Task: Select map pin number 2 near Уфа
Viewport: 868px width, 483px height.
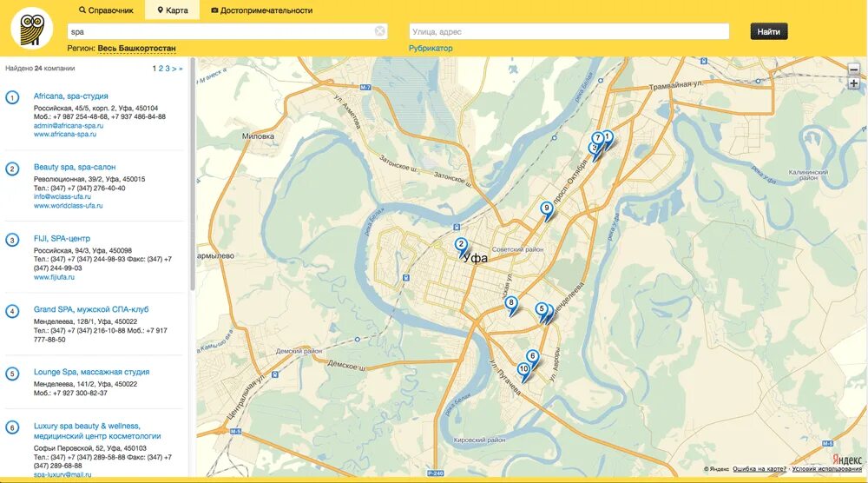Action: click(x=461, y=245)
